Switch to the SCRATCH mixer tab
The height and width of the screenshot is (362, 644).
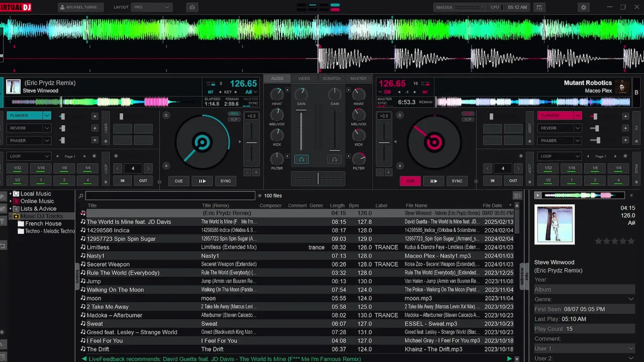pos(332,78)
